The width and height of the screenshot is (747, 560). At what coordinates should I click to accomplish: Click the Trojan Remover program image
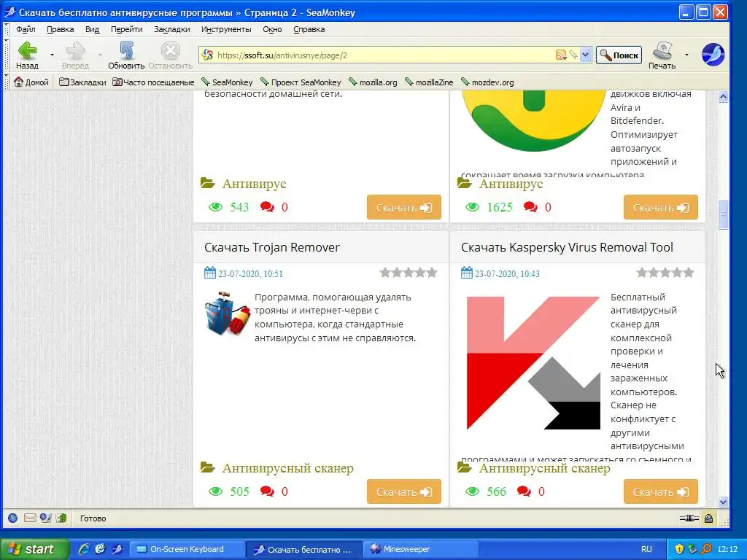point(228,314)
